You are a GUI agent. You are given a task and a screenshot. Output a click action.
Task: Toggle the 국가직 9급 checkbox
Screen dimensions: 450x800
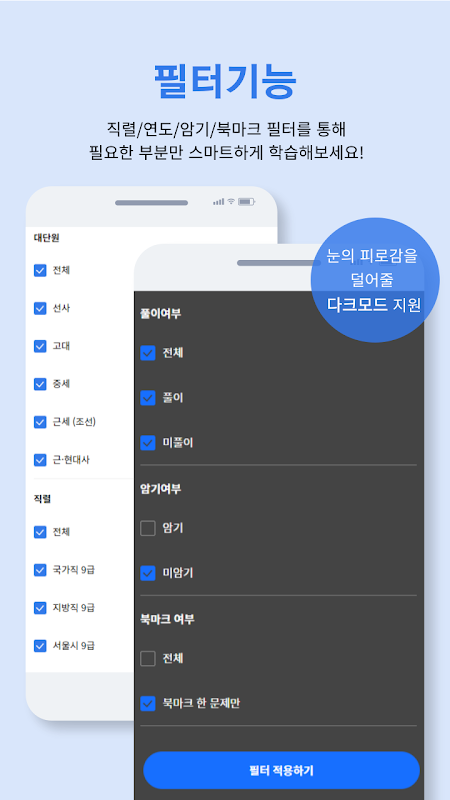click(x=40, y=570)
